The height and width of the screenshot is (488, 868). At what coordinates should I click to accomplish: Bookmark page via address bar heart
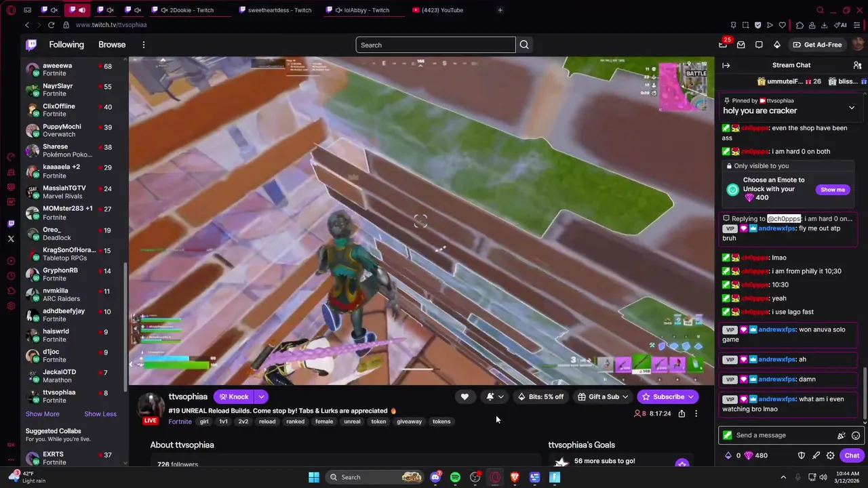coord(782,25)
